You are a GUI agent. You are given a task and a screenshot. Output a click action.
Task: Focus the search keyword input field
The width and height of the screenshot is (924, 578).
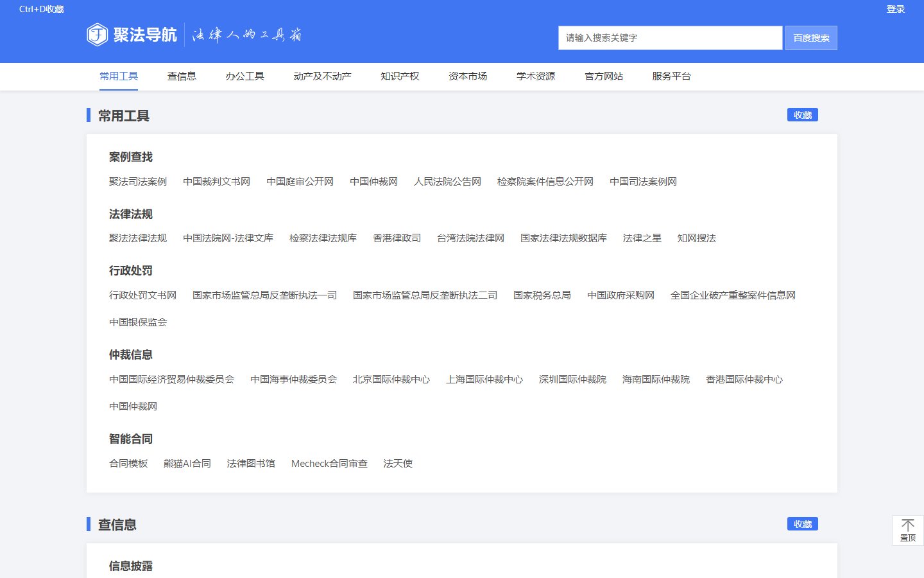coord(670,38)
